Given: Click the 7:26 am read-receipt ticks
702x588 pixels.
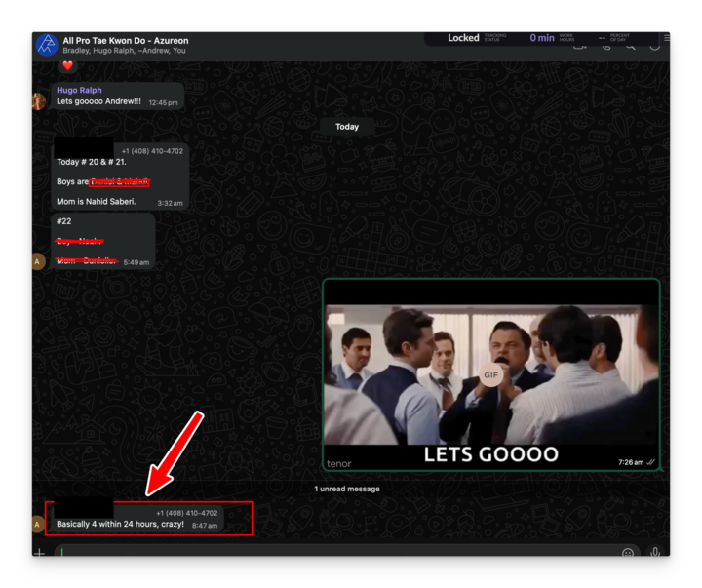Looking at the screenshot, I should click(x=651, y=462).
